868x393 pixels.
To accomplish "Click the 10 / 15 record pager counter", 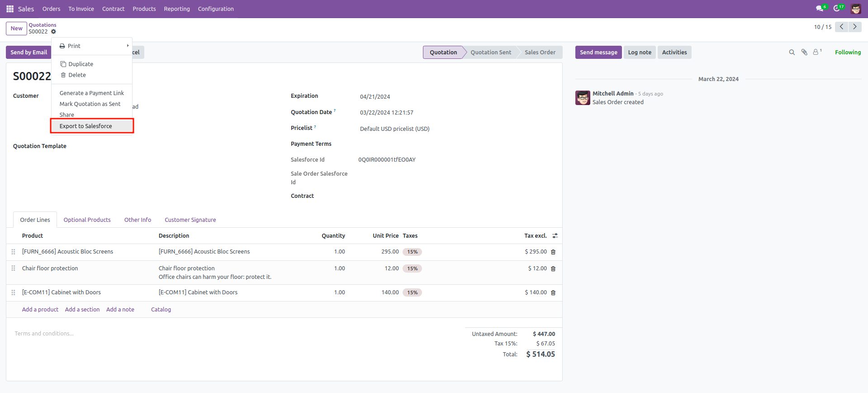I will 823,27.
